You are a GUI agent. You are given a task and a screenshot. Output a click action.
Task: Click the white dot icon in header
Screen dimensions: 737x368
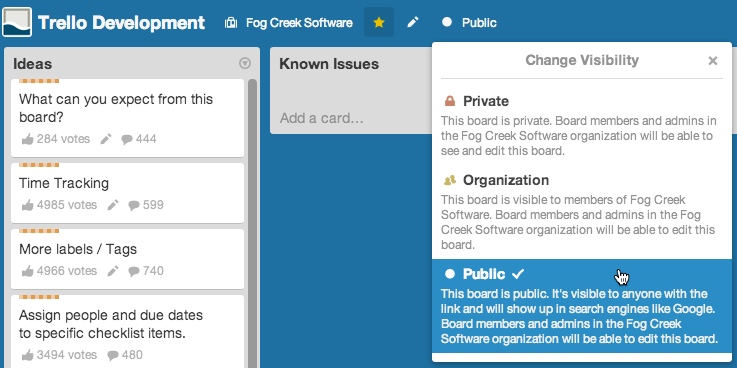(447, 22)
